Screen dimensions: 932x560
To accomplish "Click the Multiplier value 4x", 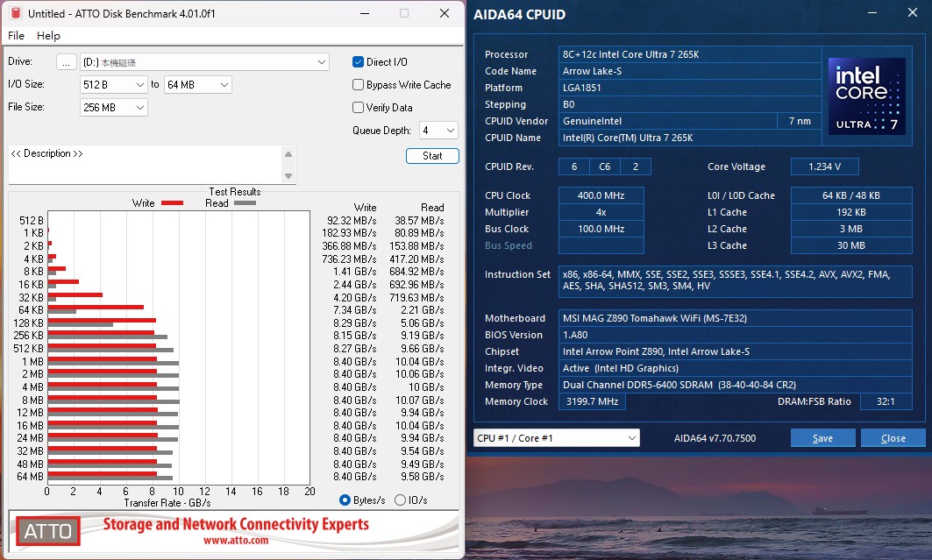I will (601, 212).
